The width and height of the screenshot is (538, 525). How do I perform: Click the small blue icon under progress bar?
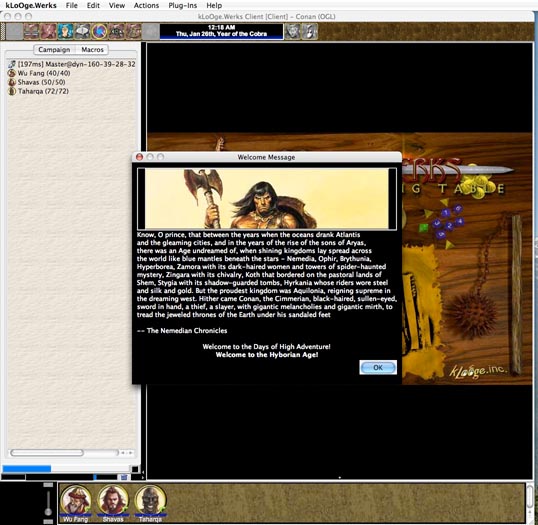(x=124, y=477)
